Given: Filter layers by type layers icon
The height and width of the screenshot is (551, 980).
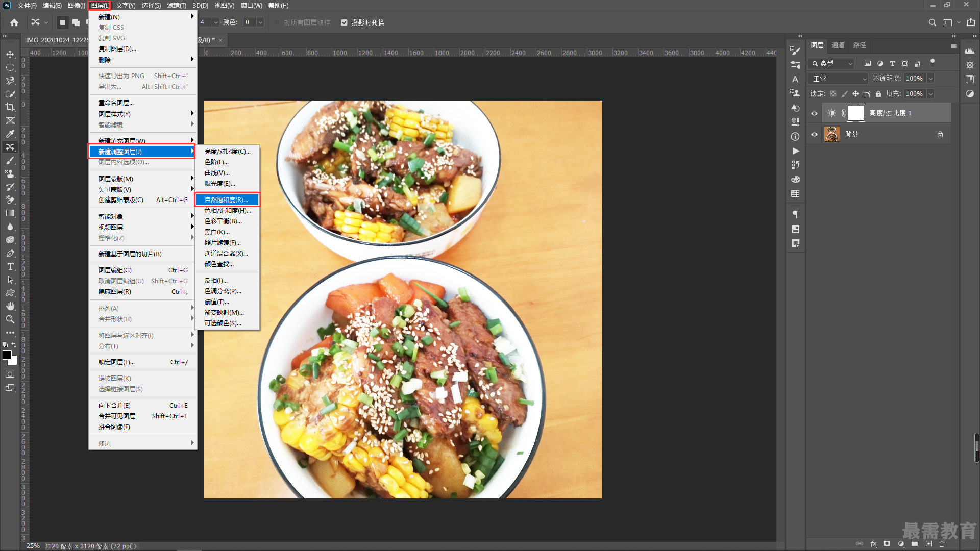Looking at the screenshot, I should click(892, 64).
